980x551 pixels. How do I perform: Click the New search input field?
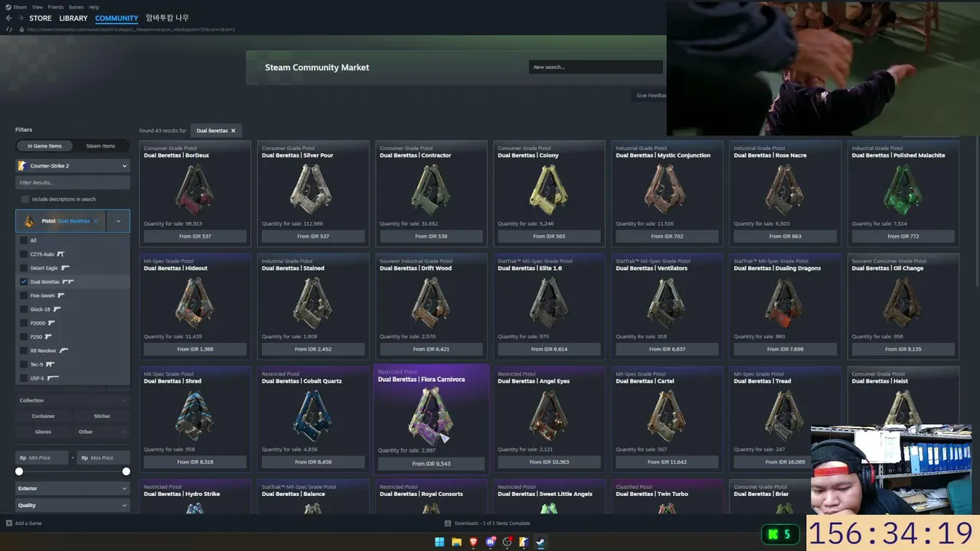click(x=596, y=67)
